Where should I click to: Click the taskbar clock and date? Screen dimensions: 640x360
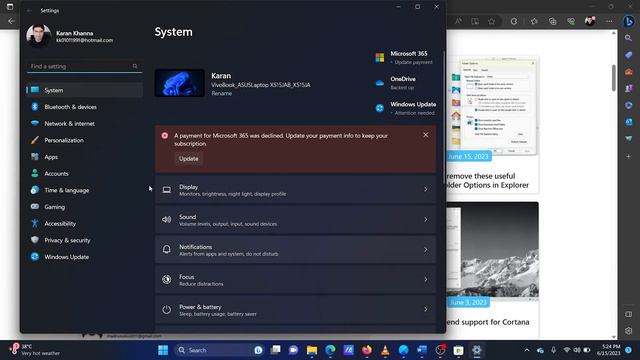tap(608, 350)
